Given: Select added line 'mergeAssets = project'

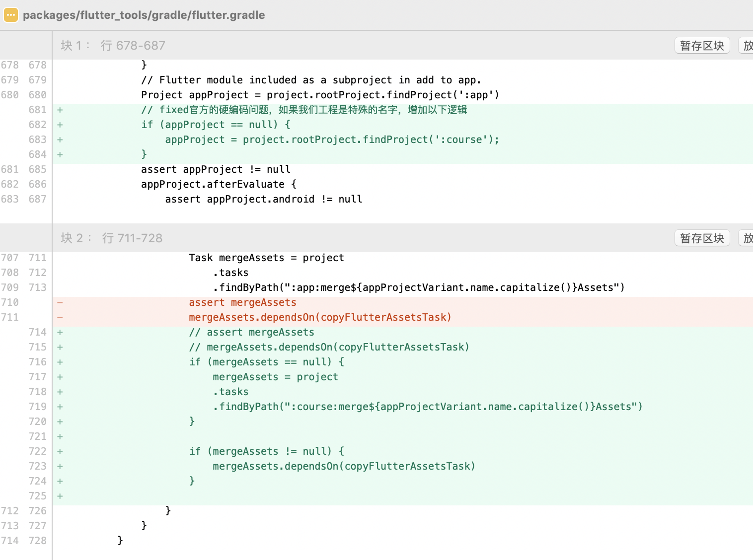Looking at the screenshot, I should coord(275,377).
